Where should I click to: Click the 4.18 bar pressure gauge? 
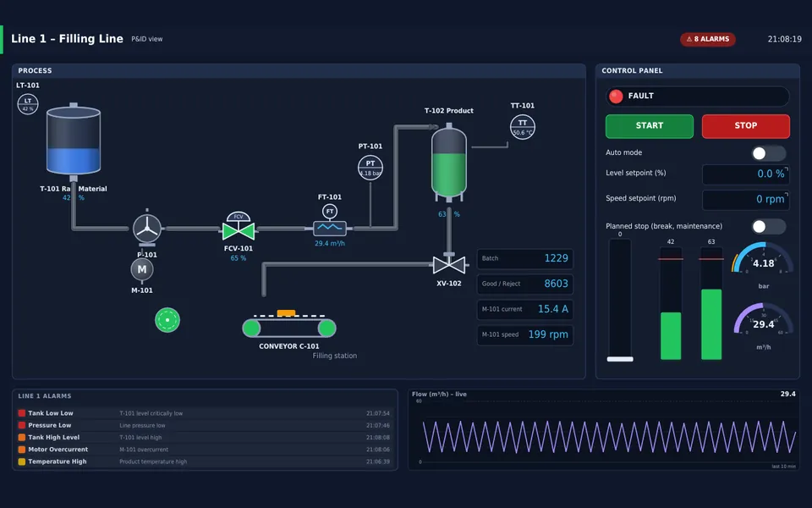click(763, 259)
